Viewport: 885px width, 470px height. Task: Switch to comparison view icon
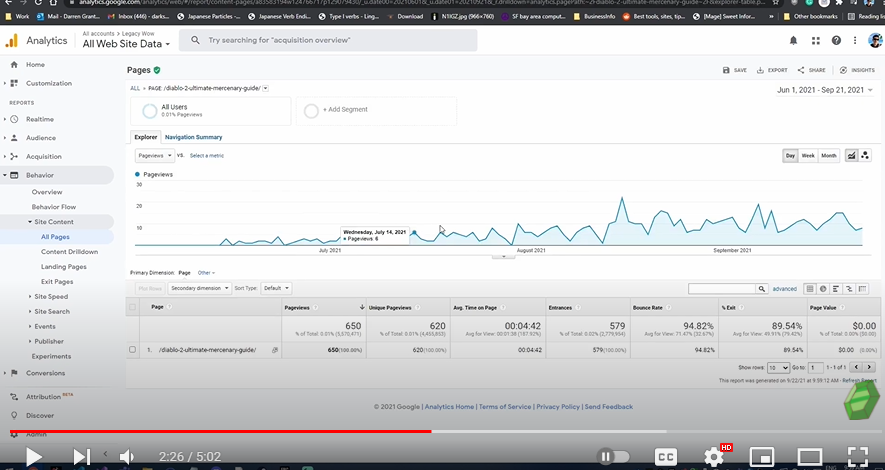coord(849,289)
